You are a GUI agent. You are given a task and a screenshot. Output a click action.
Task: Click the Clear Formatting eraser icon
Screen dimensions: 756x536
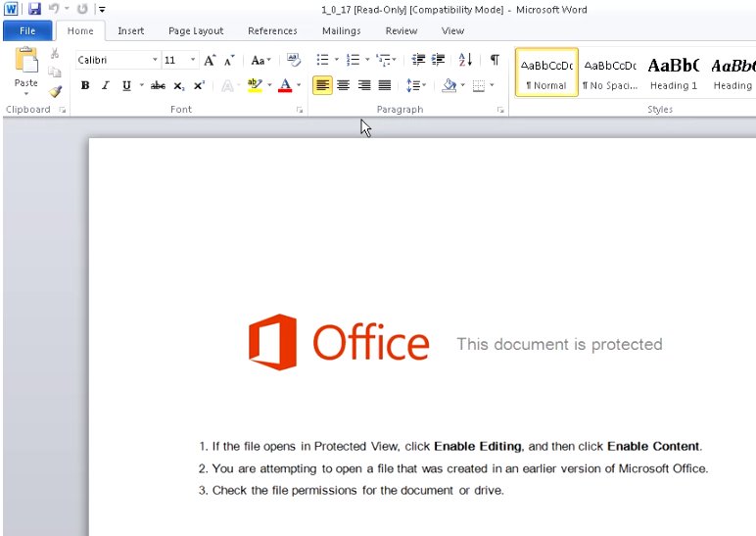tap(293, 60)
